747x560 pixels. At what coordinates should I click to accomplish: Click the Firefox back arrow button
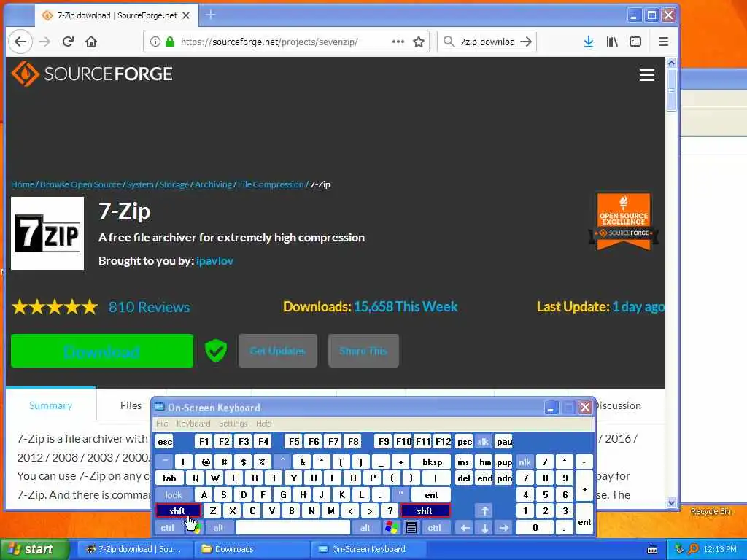tap(20, 42)
